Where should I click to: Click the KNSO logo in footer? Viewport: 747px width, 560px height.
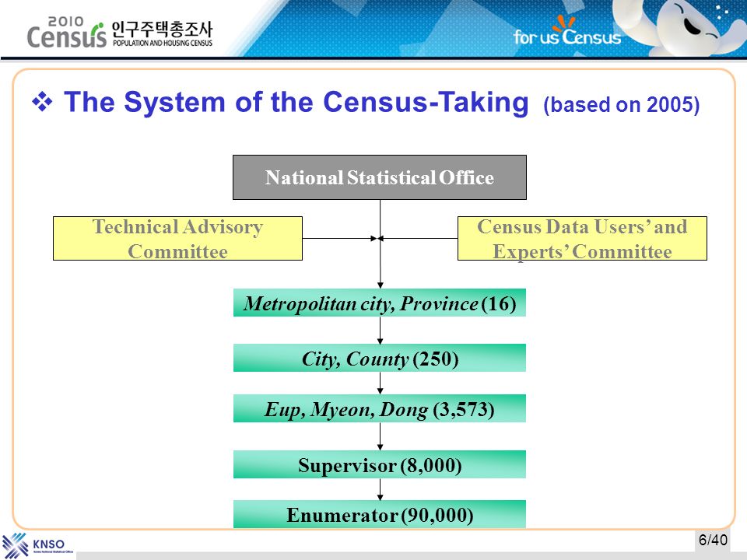pos(37,545)
